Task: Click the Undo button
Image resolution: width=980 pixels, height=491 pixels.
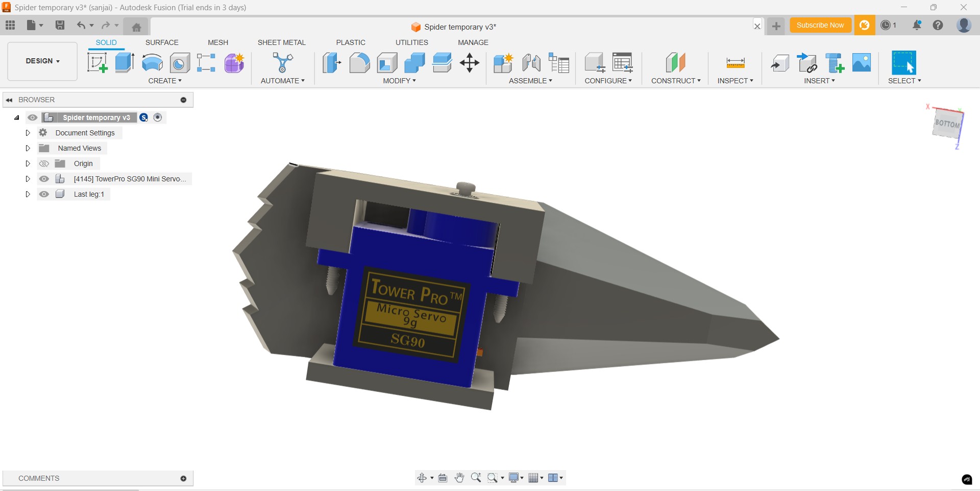Action: (81, 25)
